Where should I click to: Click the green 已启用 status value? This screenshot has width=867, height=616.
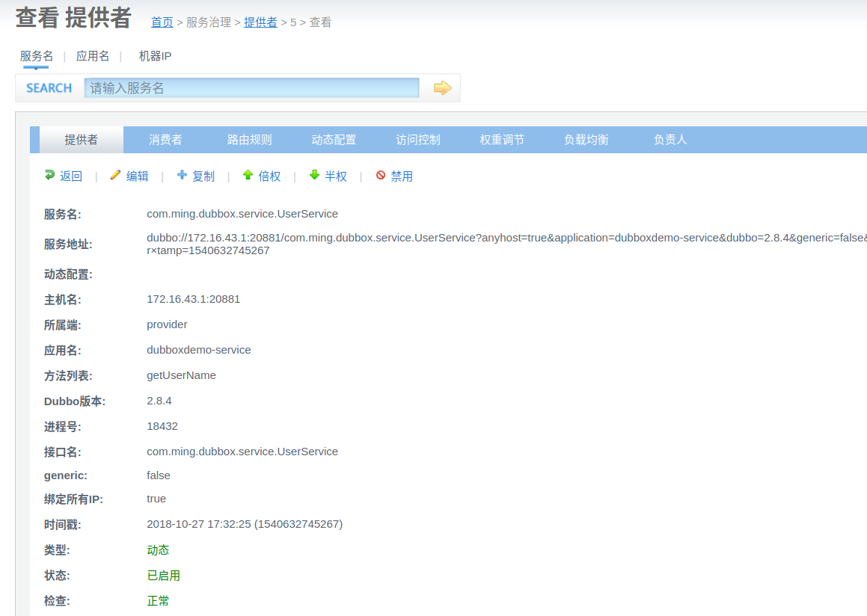tap(164, 575)
